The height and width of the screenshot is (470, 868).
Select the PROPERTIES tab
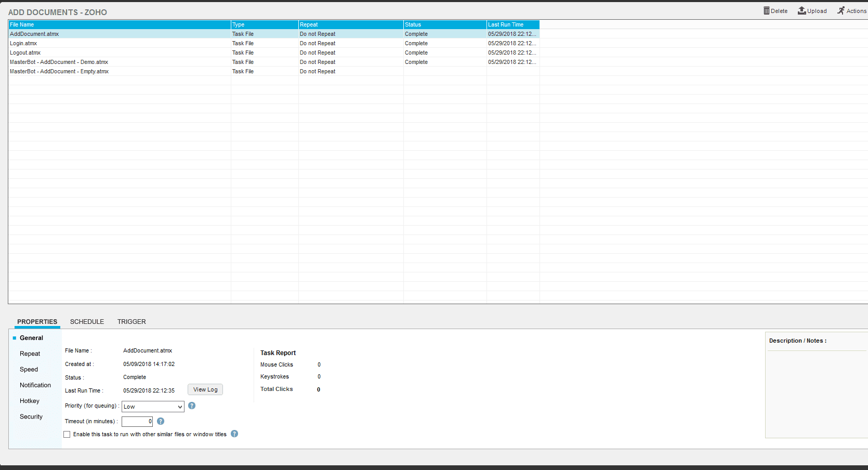coord(37,322)
